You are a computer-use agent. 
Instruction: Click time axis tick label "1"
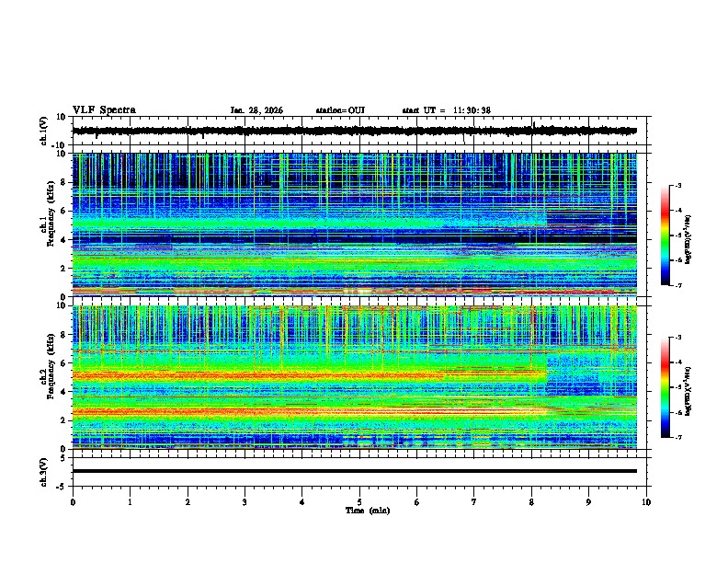[130, 502]
